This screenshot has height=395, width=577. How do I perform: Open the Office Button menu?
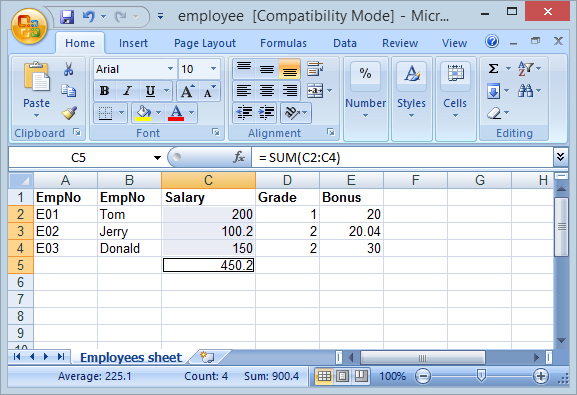pos(29,27)
